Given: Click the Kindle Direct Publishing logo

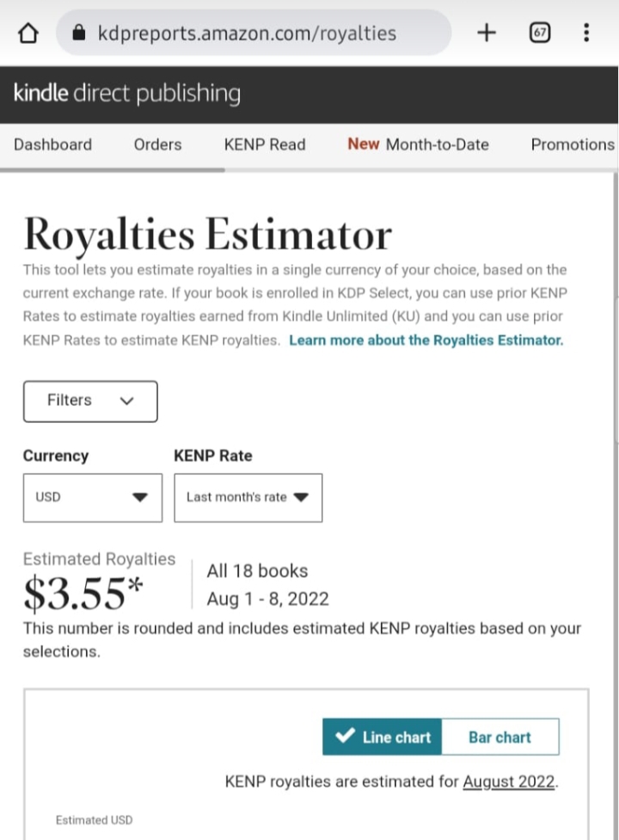Looking at the screenshot, I should pos(127,93).
